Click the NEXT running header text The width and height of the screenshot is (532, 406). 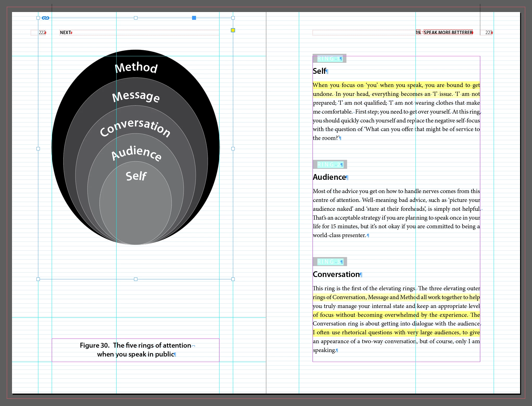pyautogui.click(x=66, y=33)
